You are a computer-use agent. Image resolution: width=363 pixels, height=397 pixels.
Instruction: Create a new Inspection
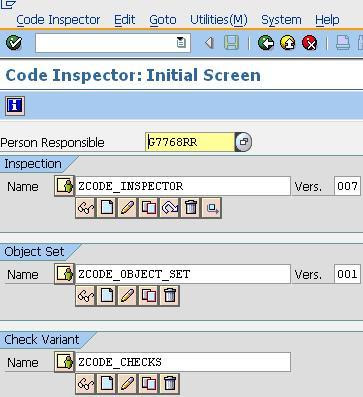click(107, 208)
